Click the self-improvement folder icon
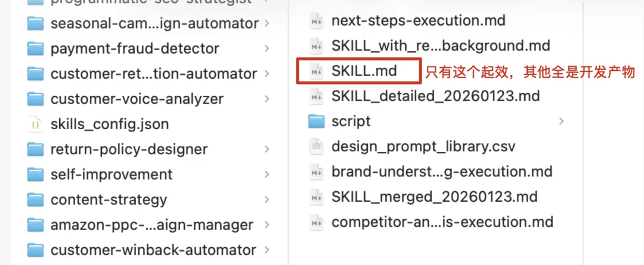 coord(36,174)
